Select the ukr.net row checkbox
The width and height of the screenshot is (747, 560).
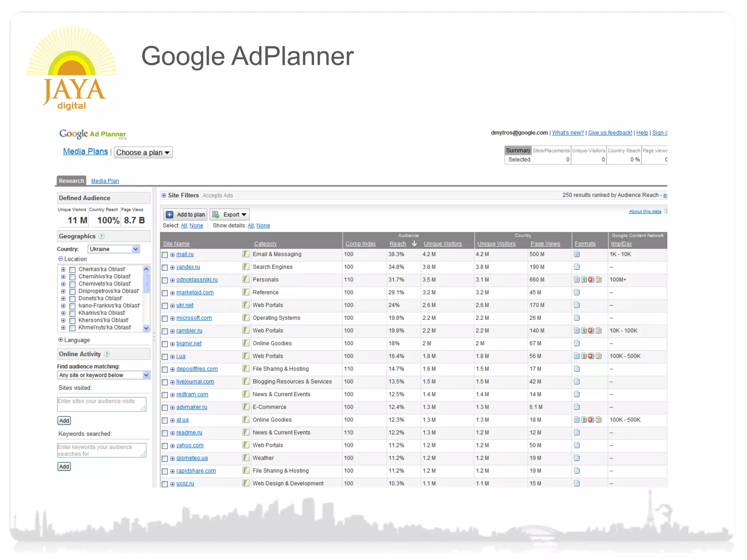165,306
